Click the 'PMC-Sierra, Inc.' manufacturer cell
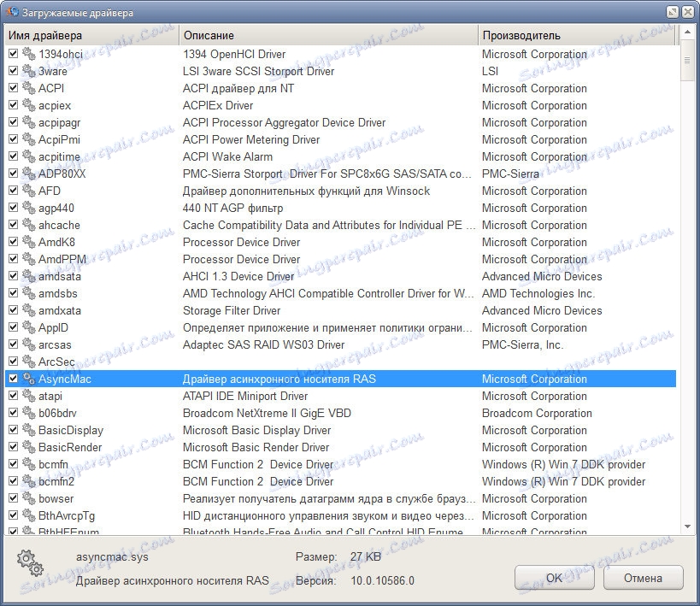Viewport: 700px width, 606px height. tap(523, 344)
